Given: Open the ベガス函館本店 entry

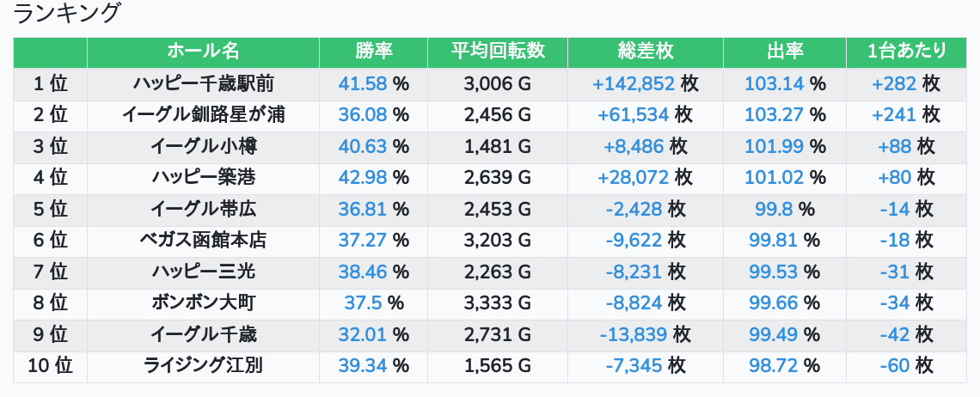Looking at the screenshot, I should (x=203, y=240).
